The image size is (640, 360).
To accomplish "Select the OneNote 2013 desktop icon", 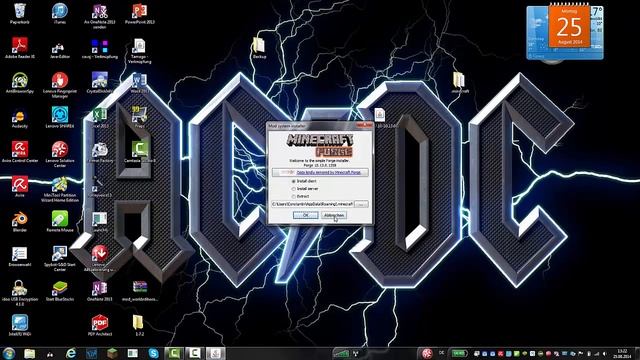I will tap(100, 291).
